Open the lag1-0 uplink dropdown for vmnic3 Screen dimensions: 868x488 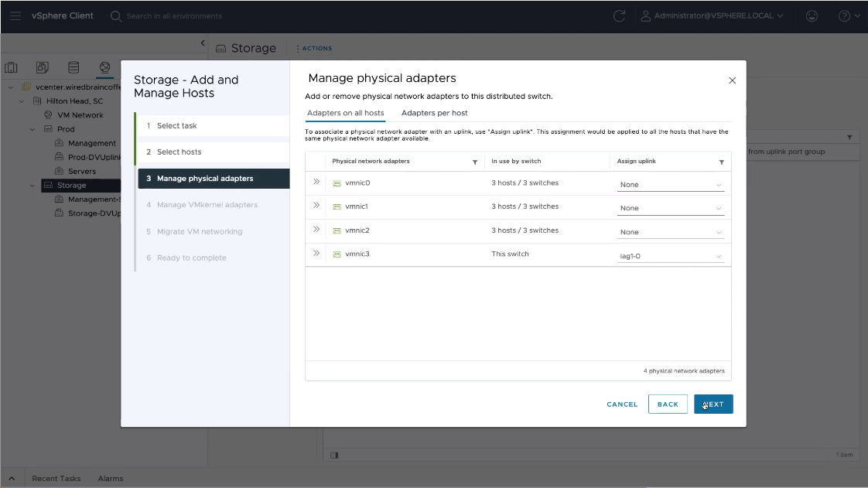pos(670,256)
